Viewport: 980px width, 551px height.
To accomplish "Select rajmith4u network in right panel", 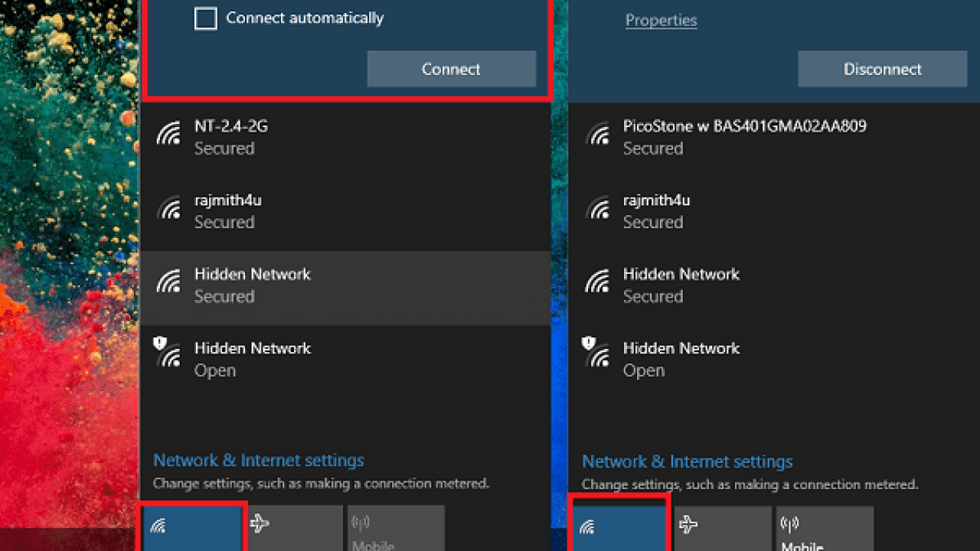I will [x=774, y=211].
